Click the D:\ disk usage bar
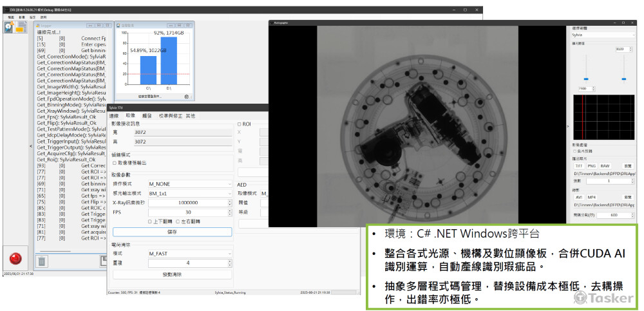Screen dimensions: 644x311 tap(169, 61)
